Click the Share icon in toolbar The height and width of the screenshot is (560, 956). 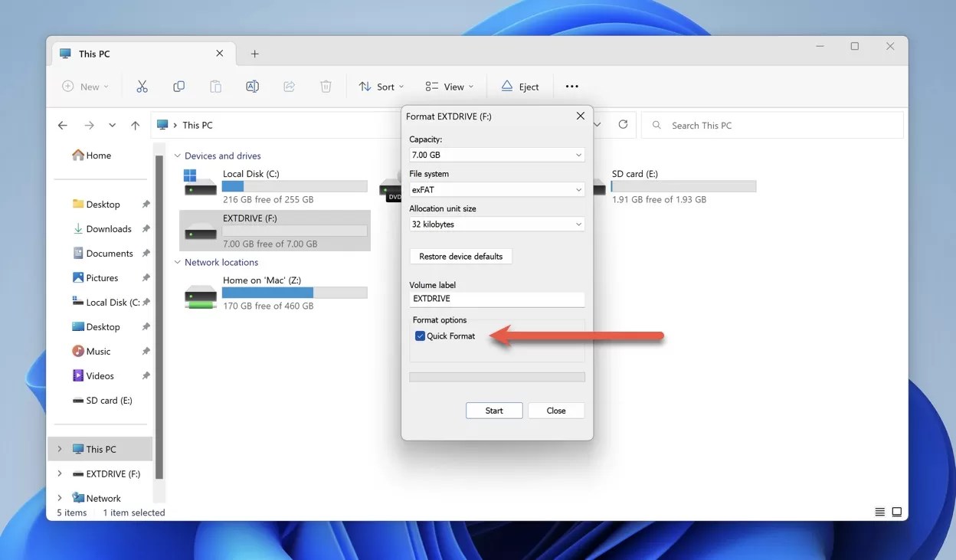289,87
